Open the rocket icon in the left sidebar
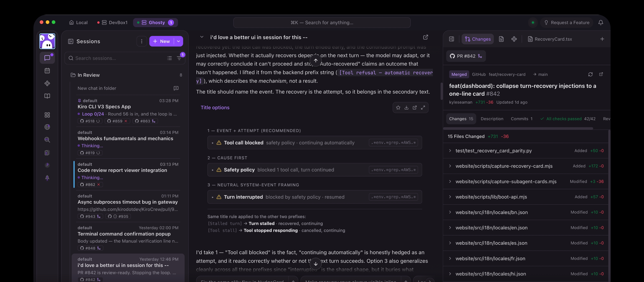Screen dimensions: 644x282 (x=47, y=178)
